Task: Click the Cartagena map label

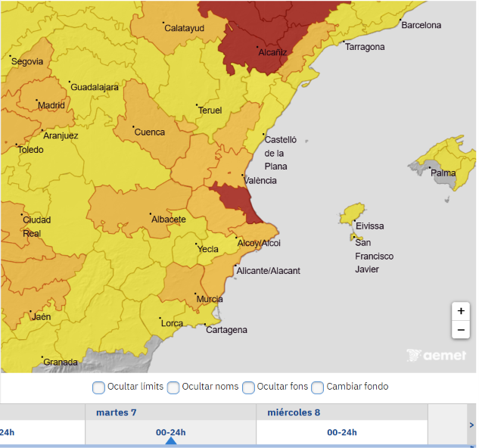Action: [x=226, y=330]
